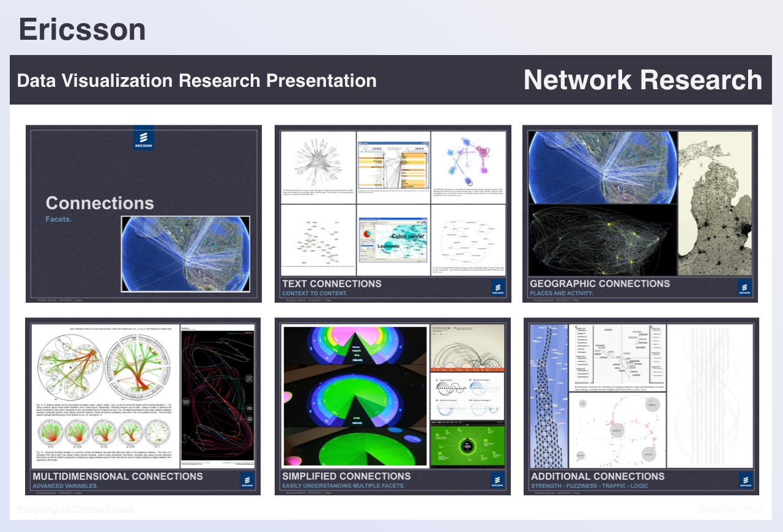This screenshot has width=783, height=532.
Task: Click the 'ADDITIONAL CONNECTIONS' slide title
Action: click(x=598, y=476)
